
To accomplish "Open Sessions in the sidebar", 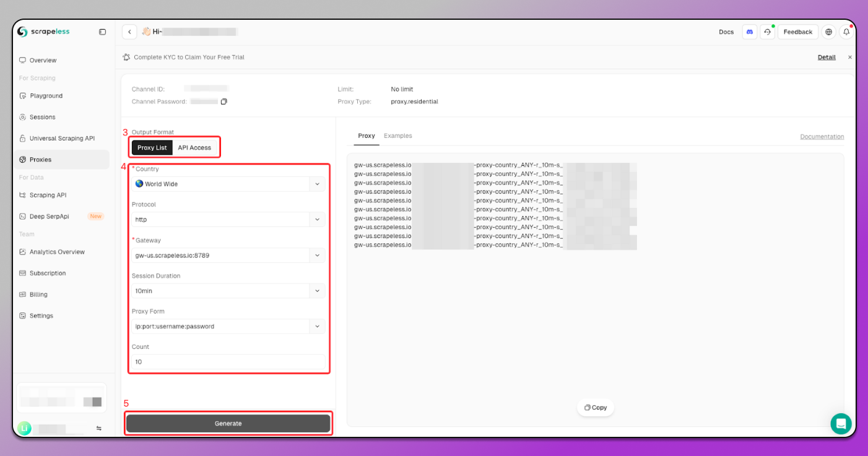I will point(62,117).
